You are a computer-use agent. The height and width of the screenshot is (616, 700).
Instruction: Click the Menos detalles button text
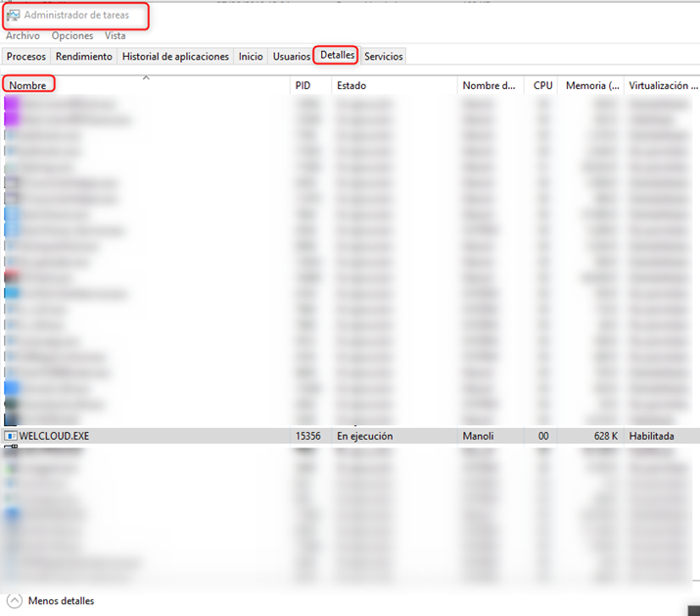61,600
